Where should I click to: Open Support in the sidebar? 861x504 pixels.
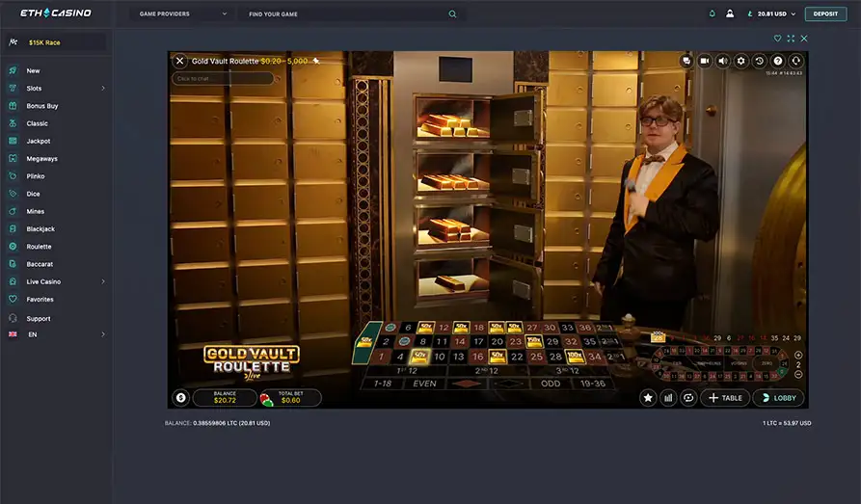38,318
